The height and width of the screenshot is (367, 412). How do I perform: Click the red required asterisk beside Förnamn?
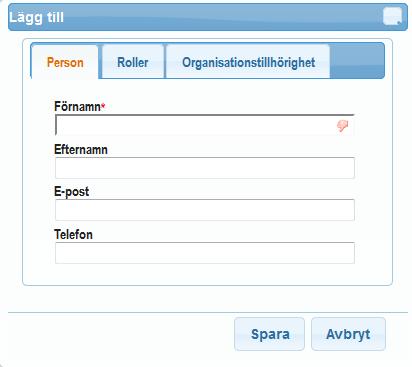103,106
